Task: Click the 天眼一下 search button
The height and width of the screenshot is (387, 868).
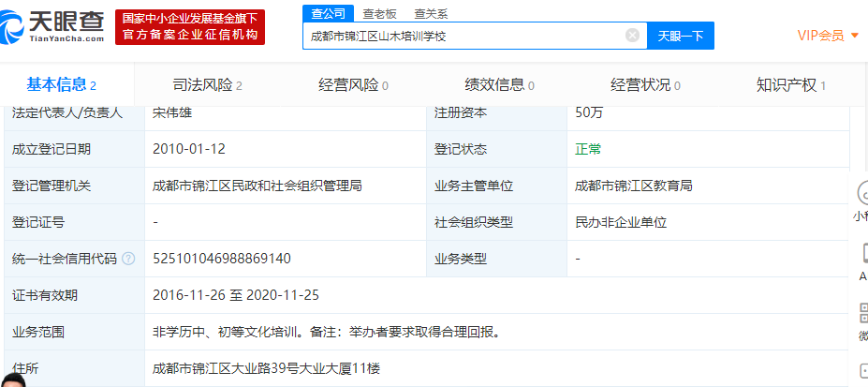Action: (681, 36)
